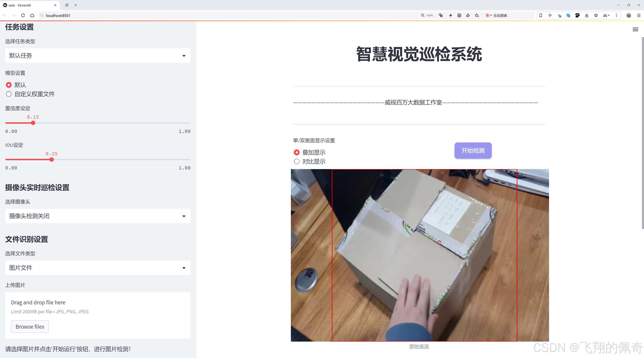The height and width of the screenshot is (358, 644).
Task: Click the mobile device view icon
Action: [541, 15]
